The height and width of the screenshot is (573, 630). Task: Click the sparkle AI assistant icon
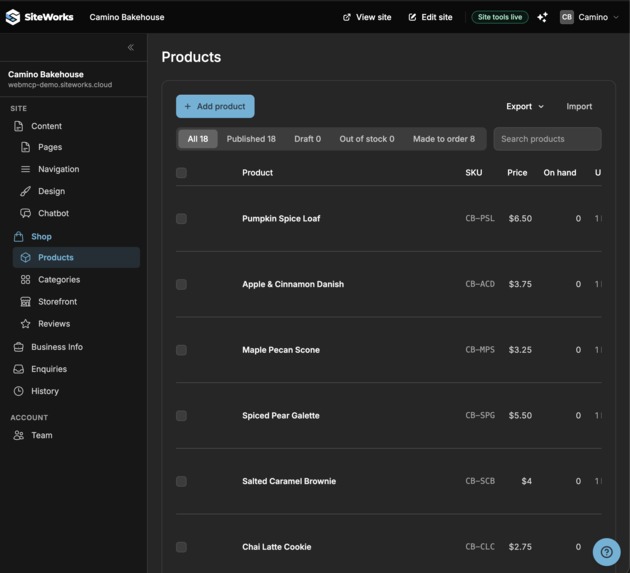542,17
